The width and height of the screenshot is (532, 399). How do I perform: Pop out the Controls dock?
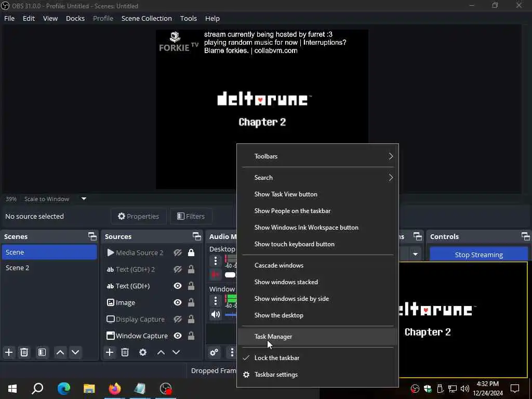point(526,236)
